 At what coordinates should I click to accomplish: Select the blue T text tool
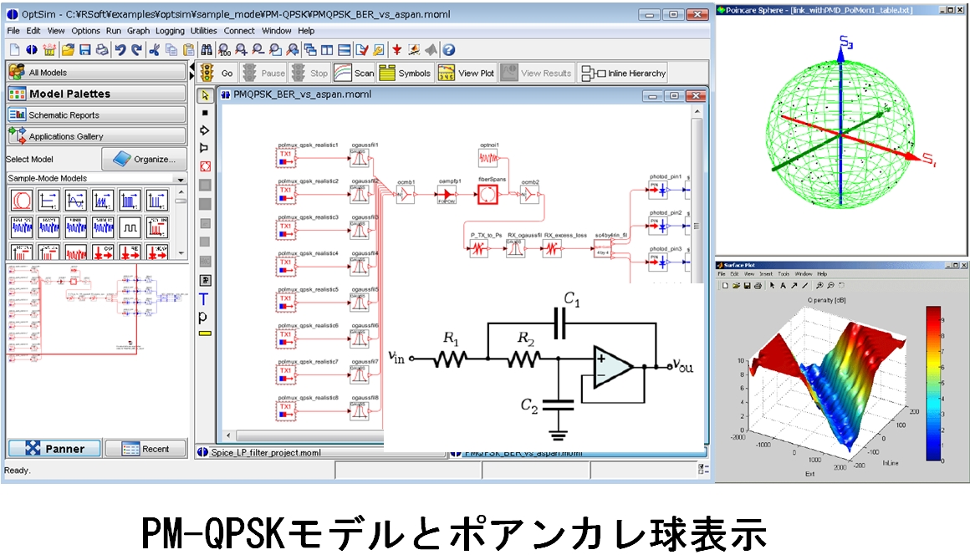(x=203, y=300)
